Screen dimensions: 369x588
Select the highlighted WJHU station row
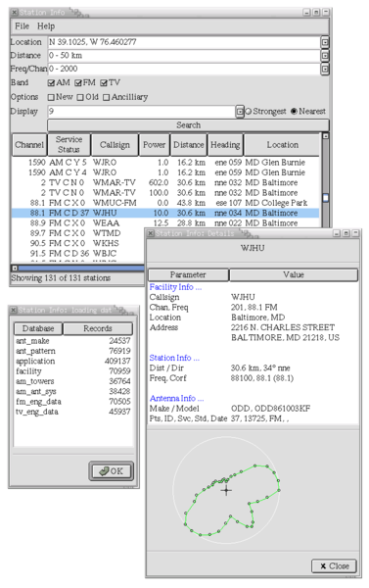165,213
